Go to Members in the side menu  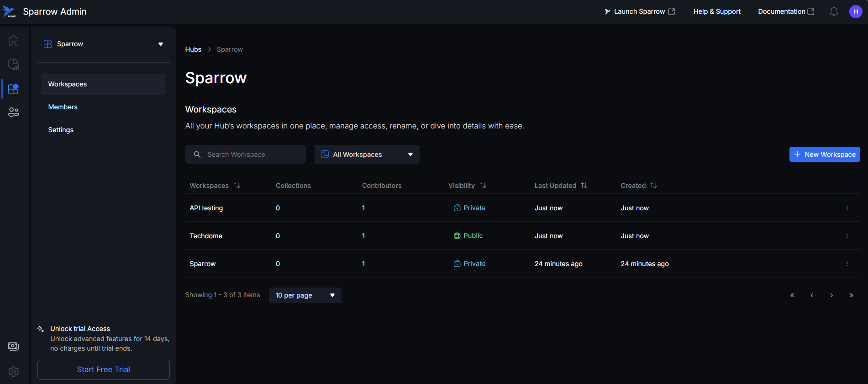coord(63,107)
